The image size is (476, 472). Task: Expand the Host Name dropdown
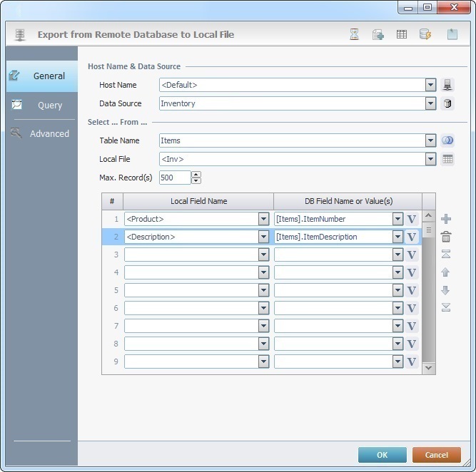click(x=430, y=85)
